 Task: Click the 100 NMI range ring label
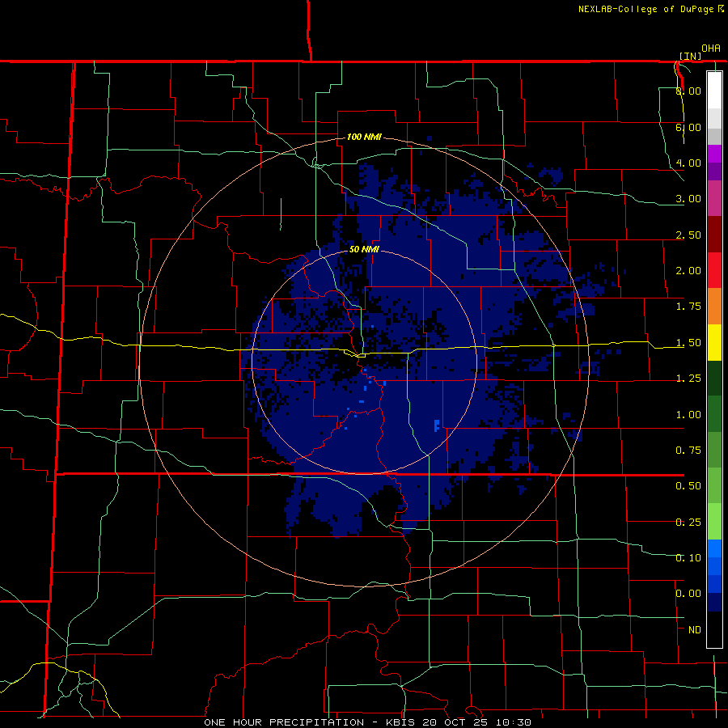[x=364, y=137]
